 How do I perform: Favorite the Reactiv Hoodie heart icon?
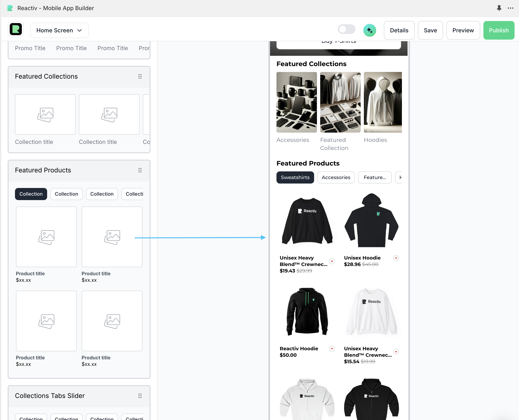pos(332,348)
